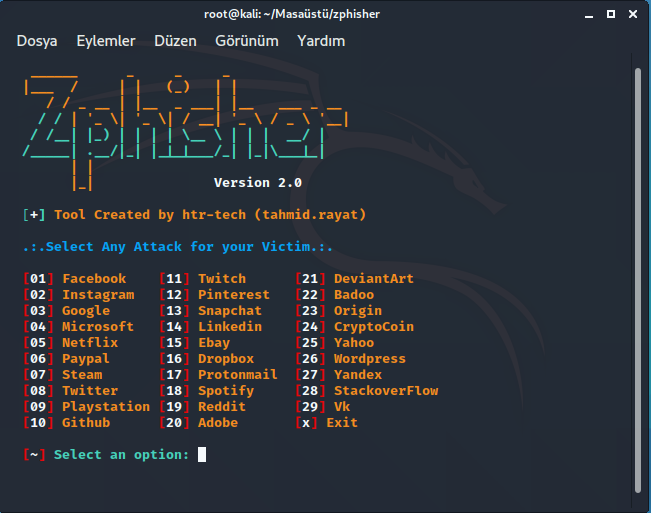Click the Badoo entry
Screen dimensions: 651x513
[x=354, y=295]
